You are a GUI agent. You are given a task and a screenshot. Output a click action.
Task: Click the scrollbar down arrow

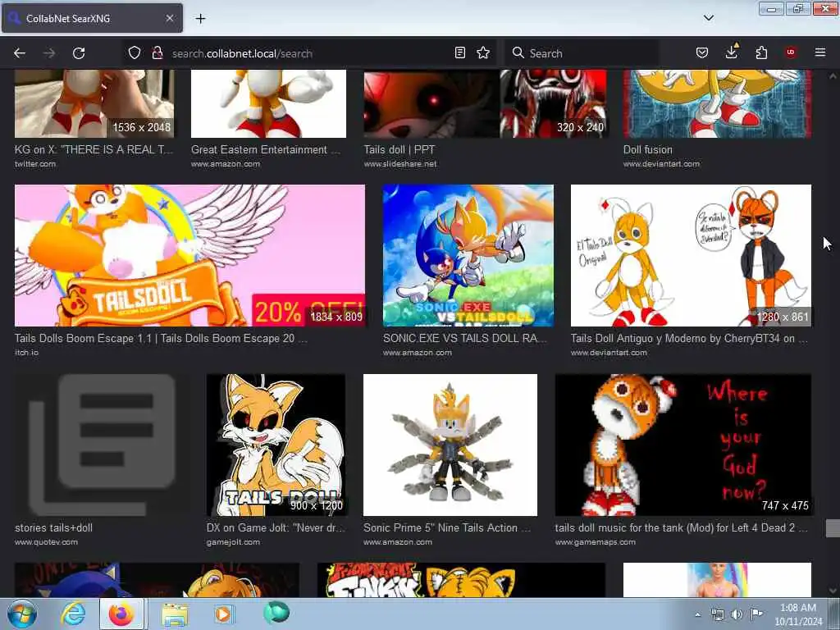(x=833, y=591)
